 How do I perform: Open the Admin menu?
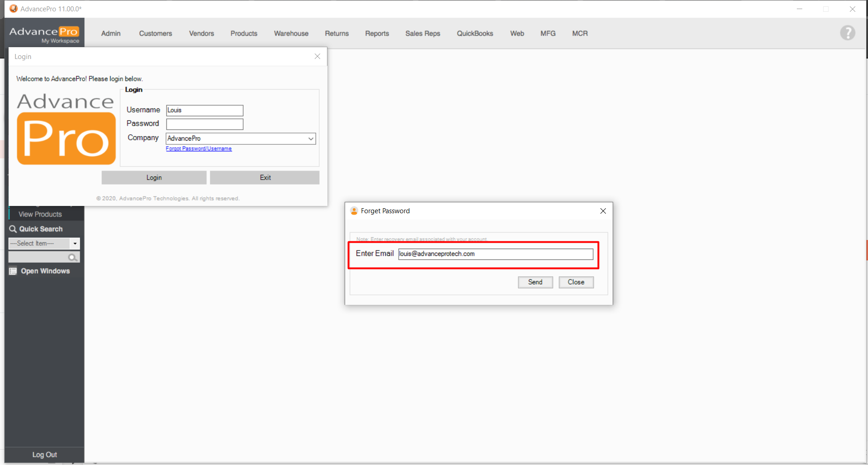point(111,34)
